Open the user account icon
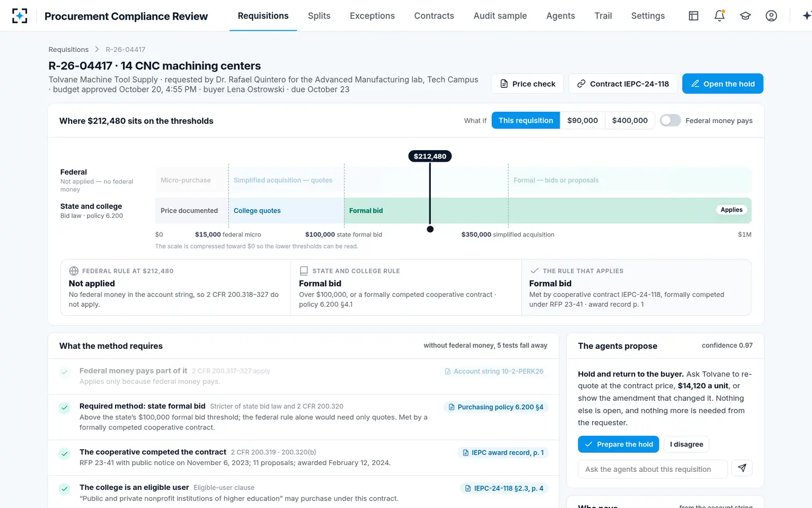Image resolution: width=812 pixels, height=508 pixels. 771,16
